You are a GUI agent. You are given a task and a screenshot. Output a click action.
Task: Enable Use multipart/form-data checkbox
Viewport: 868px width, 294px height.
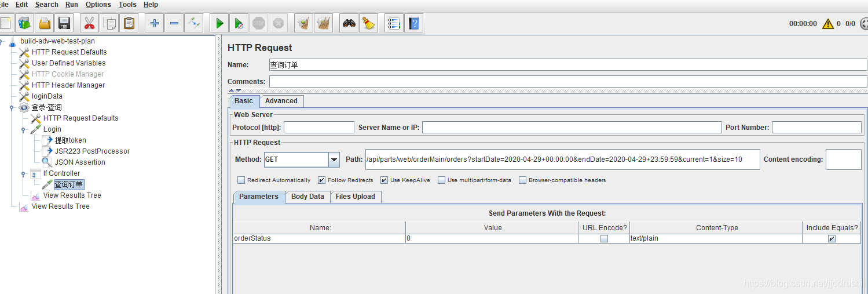442,180
